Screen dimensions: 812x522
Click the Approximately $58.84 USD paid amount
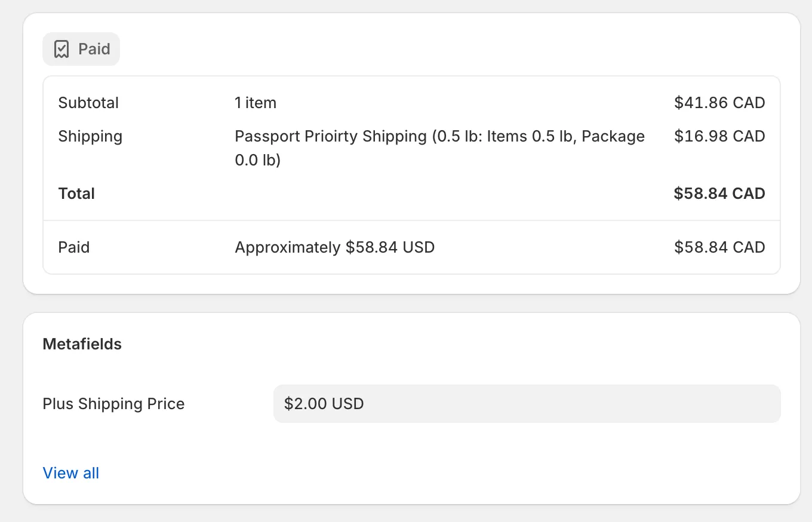click(x=334, y=247)
